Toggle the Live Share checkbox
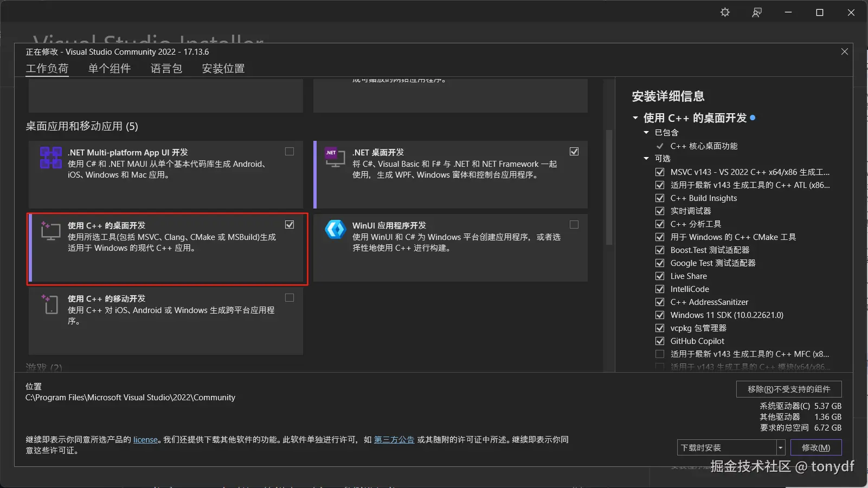 click(x=660, y=276)
